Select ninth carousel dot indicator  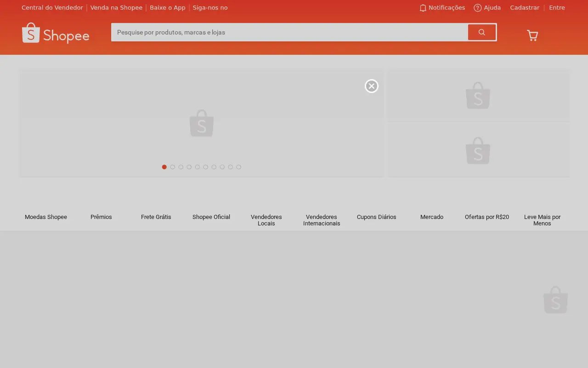(x=231, y=167)
